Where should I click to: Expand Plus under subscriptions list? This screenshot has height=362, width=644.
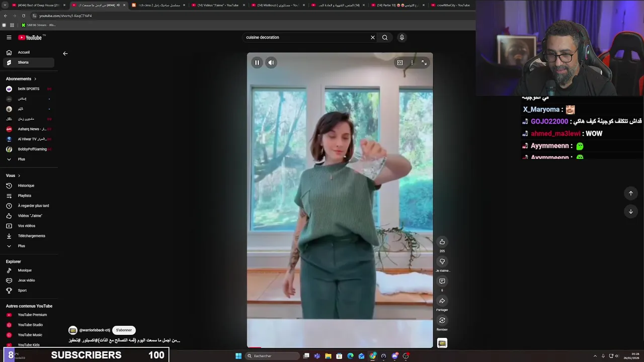point(29,159)
